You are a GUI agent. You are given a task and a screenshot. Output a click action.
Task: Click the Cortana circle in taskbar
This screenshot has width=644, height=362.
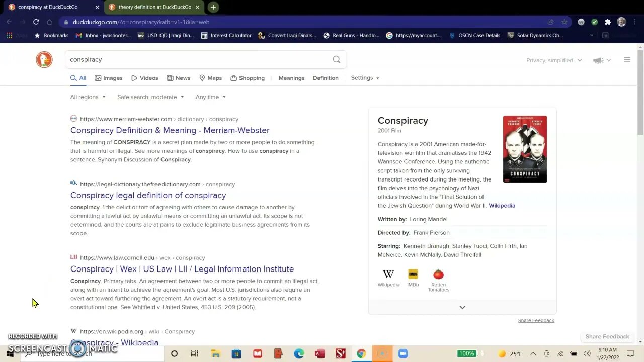(x=174, y=354)
